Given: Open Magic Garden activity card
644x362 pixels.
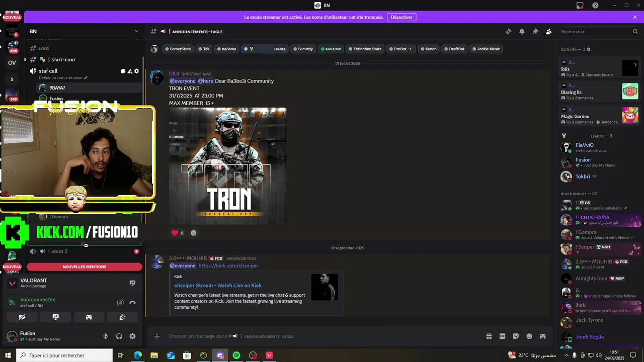Looking at the screenshot, I should [x=599, y=116].
